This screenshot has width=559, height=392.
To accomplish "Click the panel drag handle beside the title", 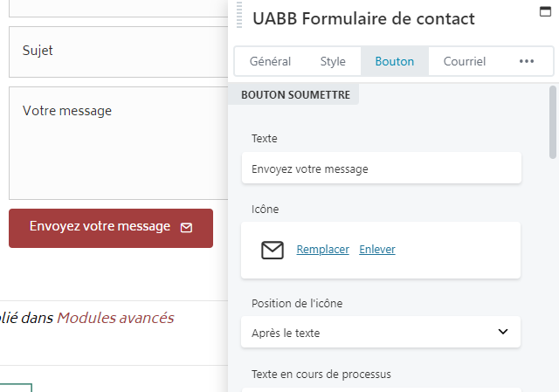I will [x=238, y=17].
